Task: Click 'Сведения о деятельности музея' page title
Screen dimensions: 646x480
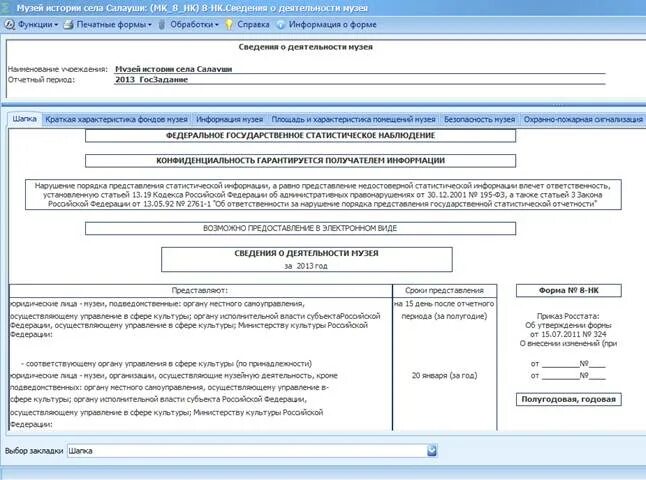Action: [306, 47]
